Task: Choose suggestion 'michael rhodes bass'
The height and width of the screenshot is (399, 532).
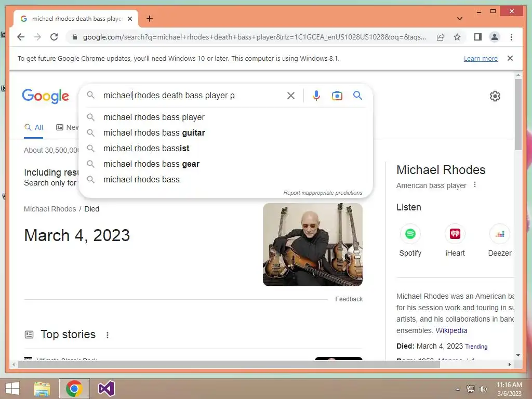Action: [x=225, y=179]
